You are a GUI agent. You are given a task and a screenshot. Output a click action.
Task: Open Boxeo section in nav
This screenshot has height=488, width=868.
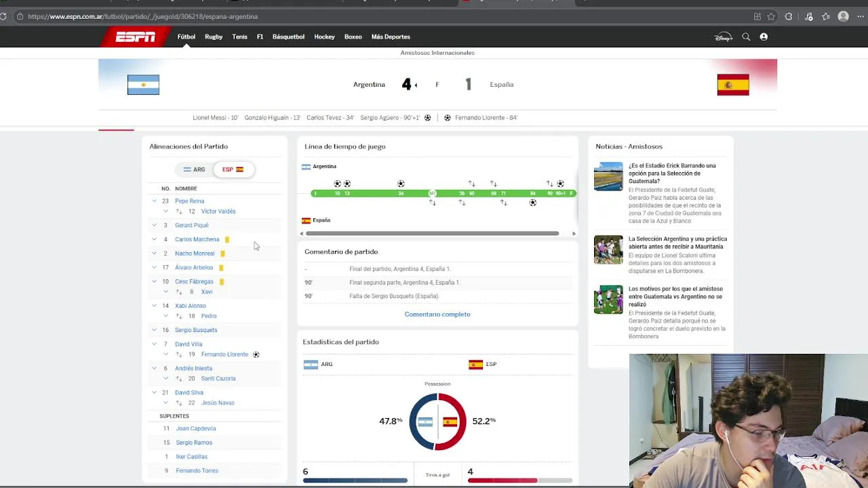point(353,37)
